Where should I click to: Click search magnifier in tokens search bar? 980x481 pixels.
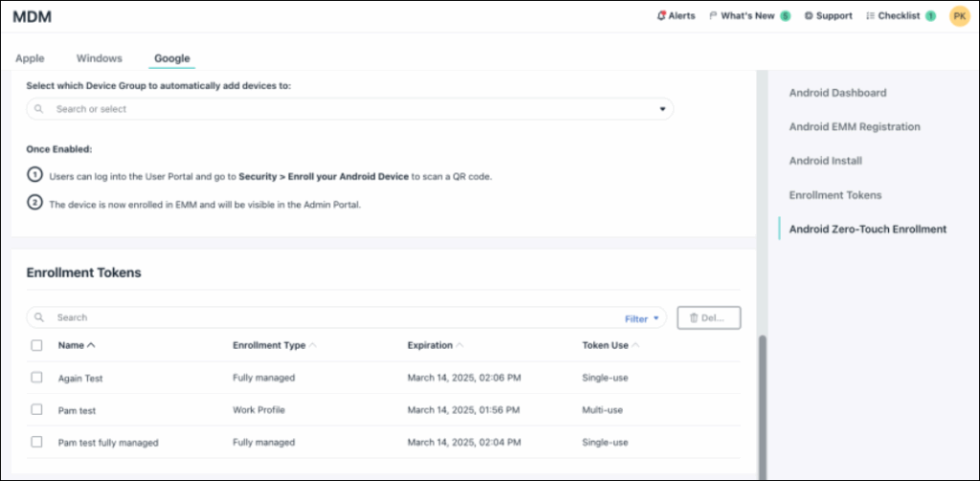click(39, 317)
